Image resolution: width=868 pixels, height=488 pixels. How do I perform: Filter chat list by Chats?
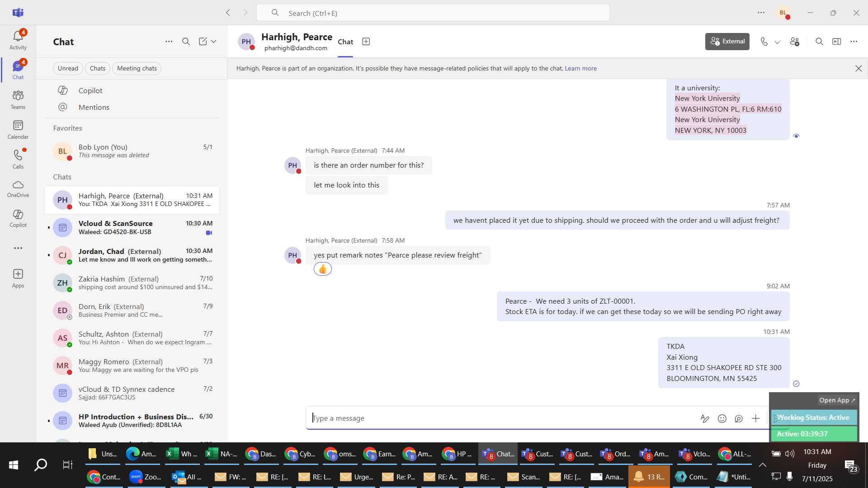pyautogui.click(x=98, y=69)
